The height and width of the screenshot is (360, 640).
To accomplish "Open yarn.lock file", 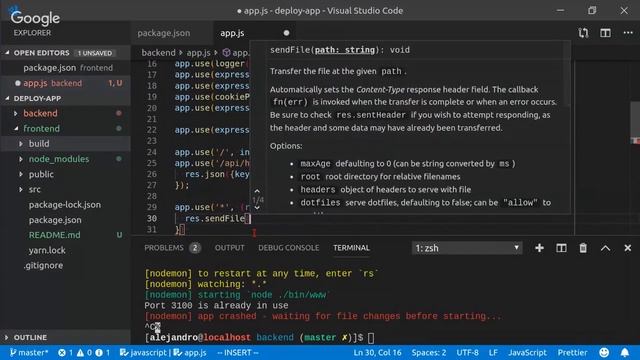I will click(x=47, y=250).
